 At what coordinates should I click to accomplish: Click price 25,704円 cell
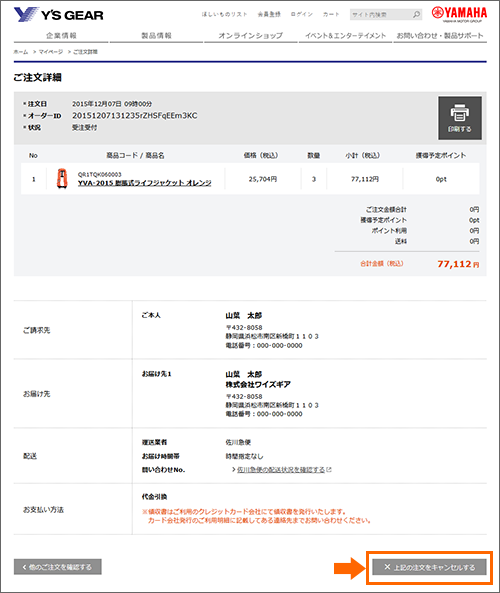pyautogui.click(x=262, y=179)
